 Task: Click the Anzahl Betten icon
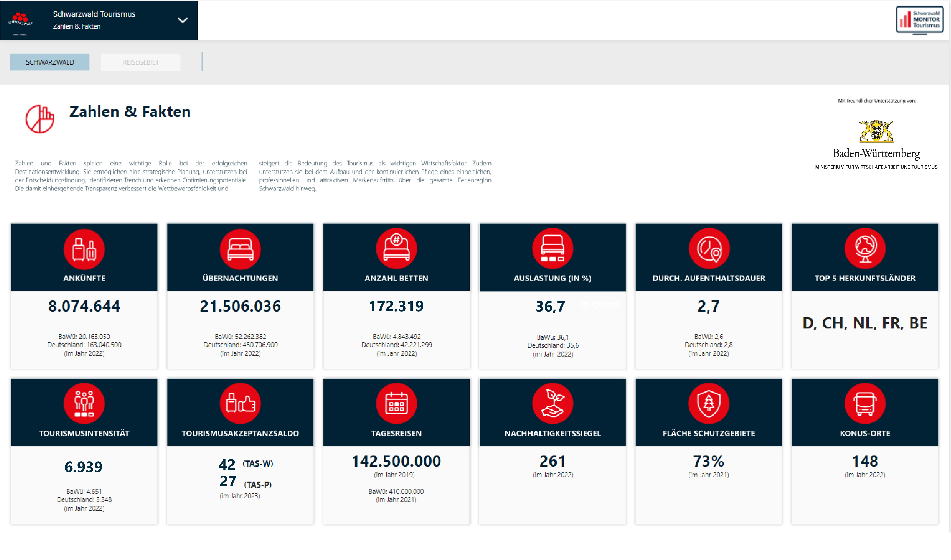tap(396, 248)
